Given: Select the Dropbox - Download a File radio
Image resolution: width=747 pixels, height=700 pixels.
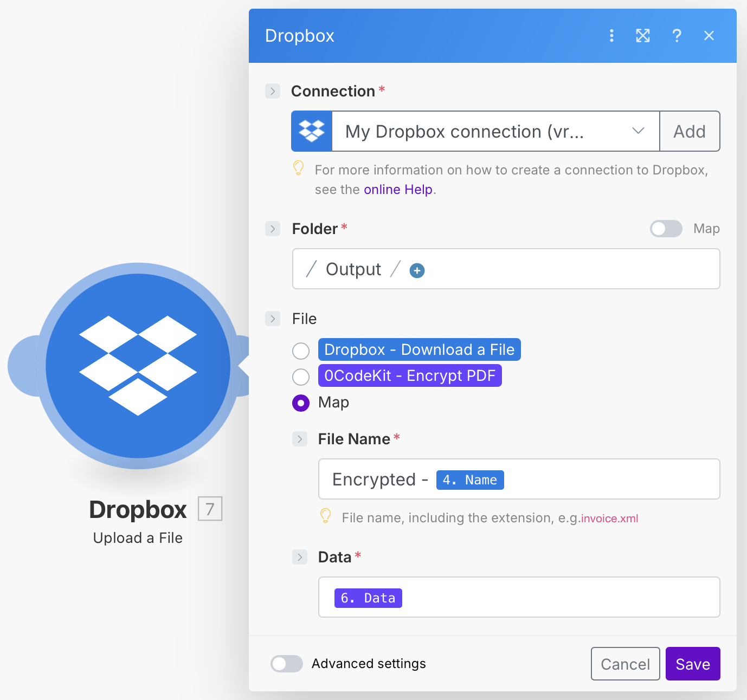Looking at the screenshot, I should click(x=301, y=351).
